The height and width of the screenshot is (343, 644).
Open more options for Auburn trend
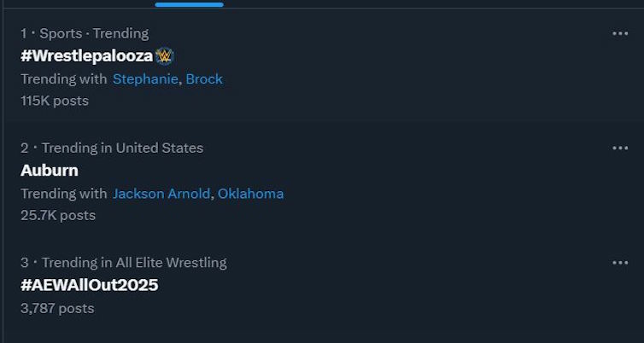tap(620, 148)
